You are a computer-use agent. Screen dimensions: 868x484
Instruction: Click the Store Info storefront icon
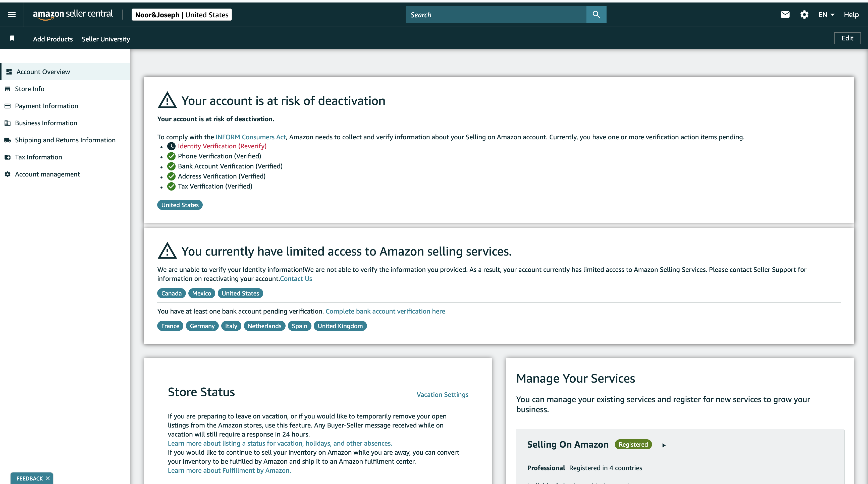8,89
